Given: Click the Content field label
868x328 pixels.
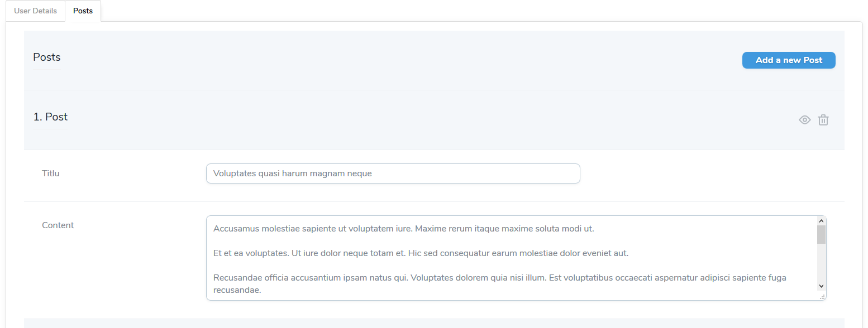Looking at the screenshot, I should tap(58, 225).
